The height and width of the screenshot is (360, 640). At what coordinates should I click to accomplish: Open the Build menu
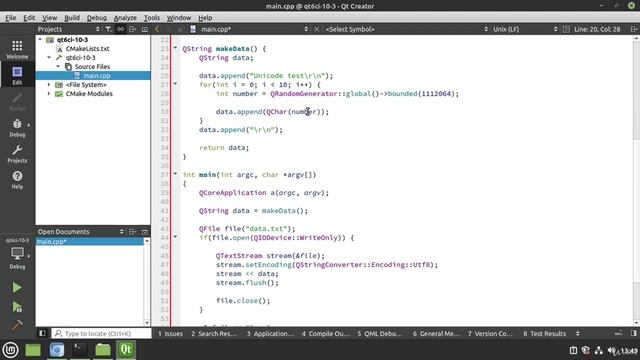point(72,18)
